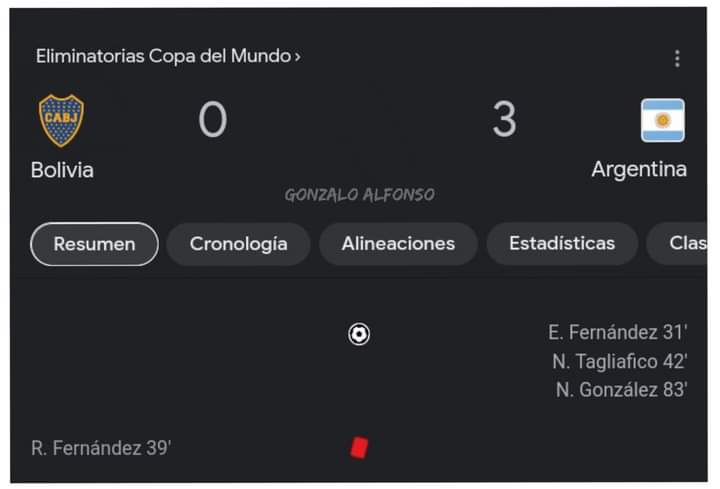720x489 pixels.
Task: Click the Bolivia team name
Action: click(62, 170)
